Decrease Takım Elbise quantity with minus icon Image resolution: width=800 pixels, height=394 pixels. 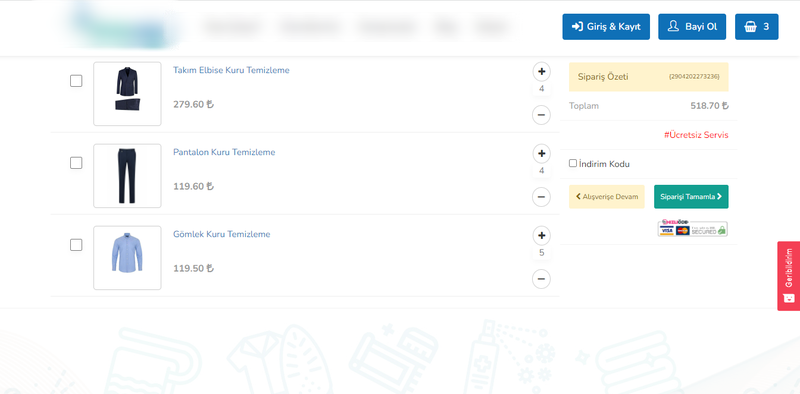(x=541, y=115)
